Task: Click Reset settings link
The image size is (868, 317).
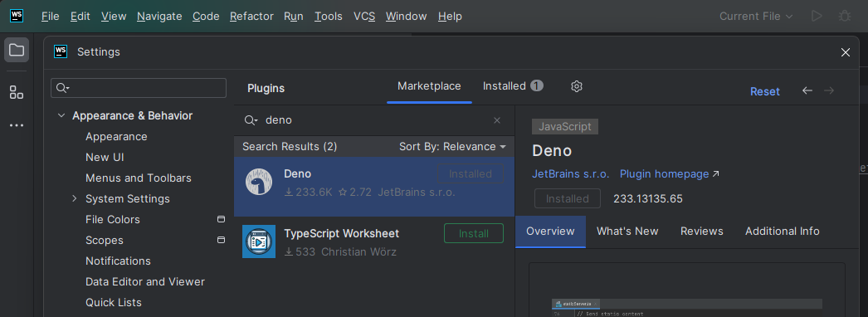Action: point(765,91)
